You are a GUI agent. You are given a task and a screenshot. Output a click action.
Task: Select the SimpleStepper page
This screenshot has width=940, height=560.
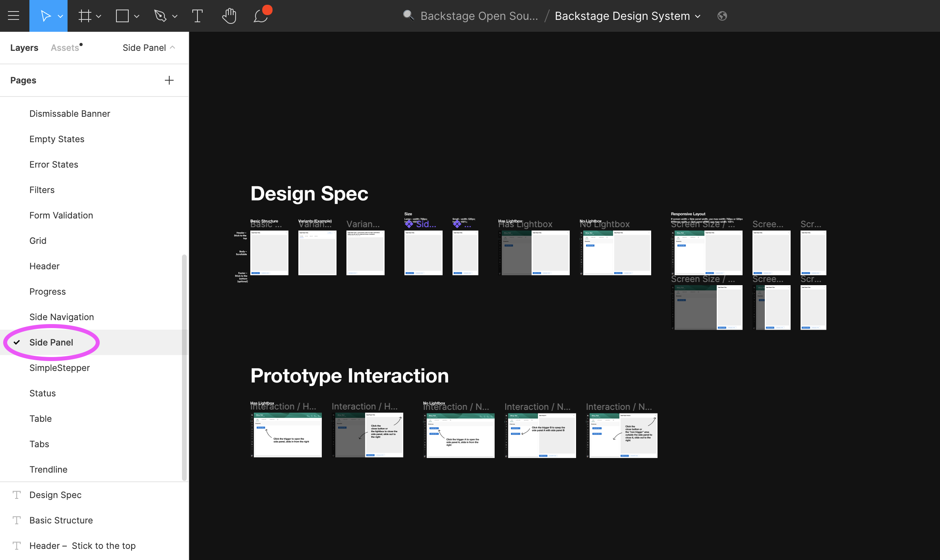tap(60, 368)
